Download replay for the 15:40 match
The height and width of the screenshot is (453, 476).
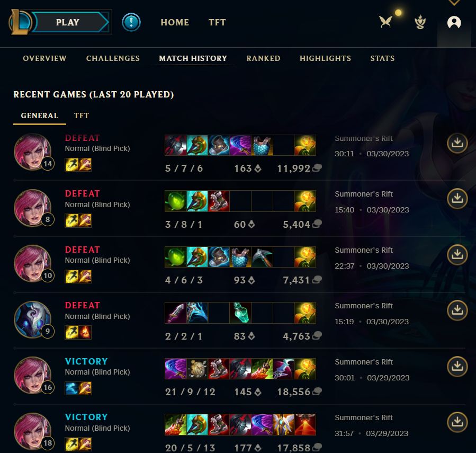[x=457, y=198]
